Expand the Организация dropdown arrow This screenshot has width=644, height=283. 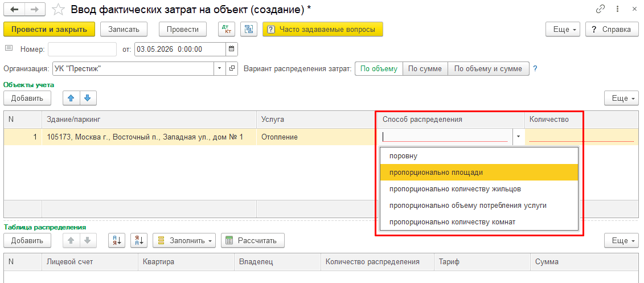tap(219, 68)
